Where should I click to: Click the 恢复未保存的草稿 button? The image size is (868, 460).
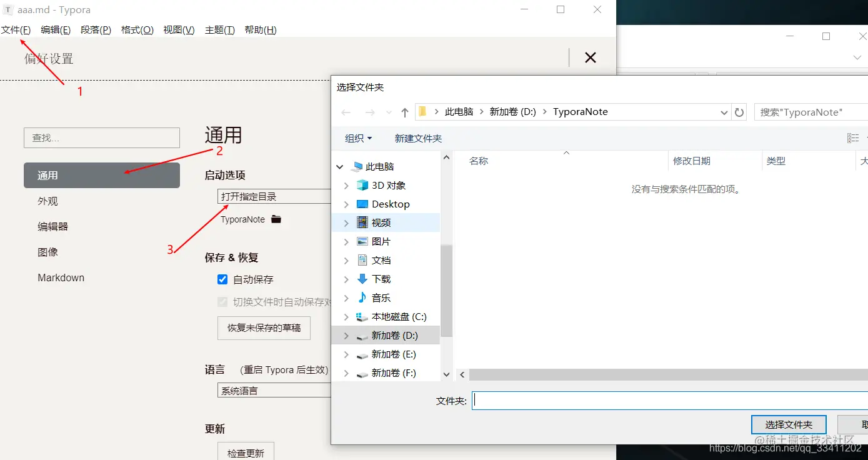pyautogui.click(x=264, y=328)
